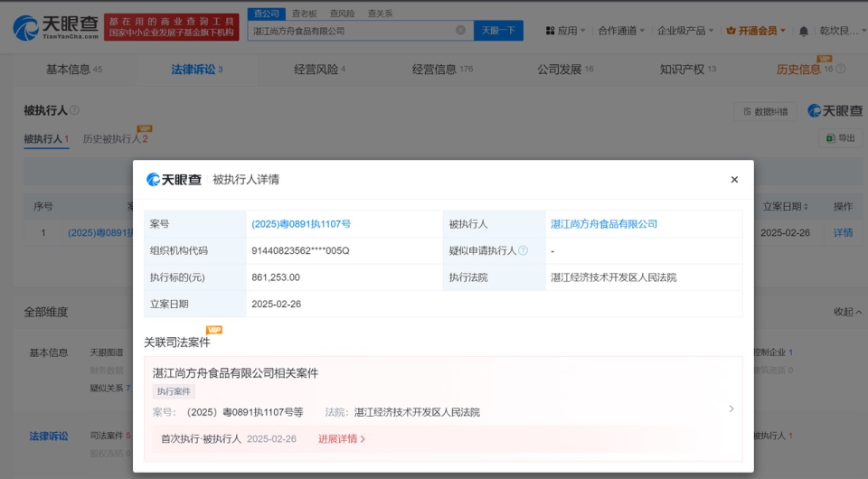The image size is (868, 479).
Task: Click organization code 91440823562****005Q
Action: (300, 250)
